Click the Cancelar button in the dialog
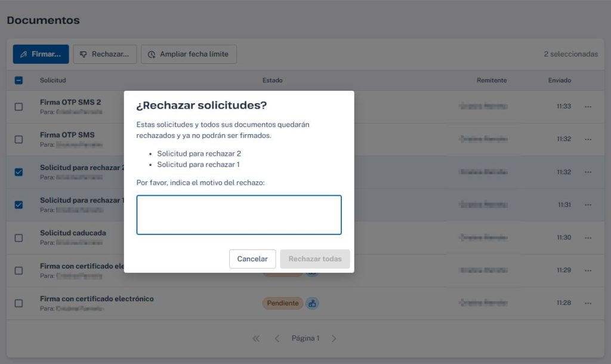Viewport: 611px width, 364px height. (x=252, y=259)
